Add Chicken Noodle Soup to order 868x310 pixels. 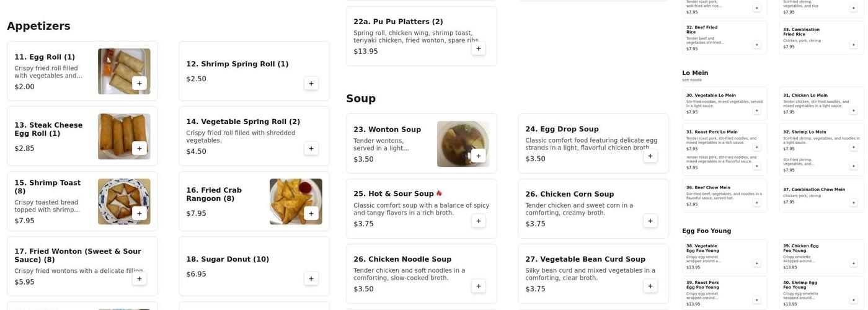point(478,286)
